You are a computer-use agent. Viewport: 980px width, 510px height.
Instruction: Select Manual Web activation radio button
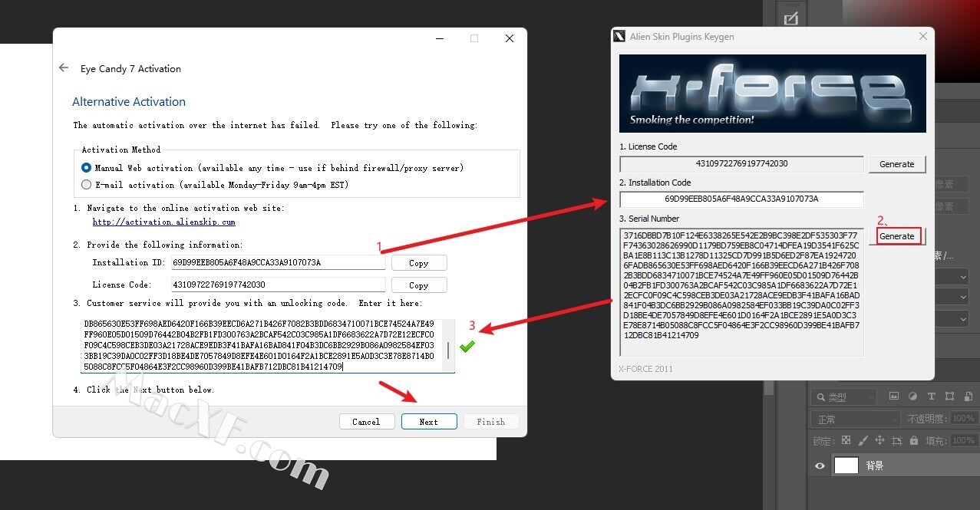click(x=87, y=168)
